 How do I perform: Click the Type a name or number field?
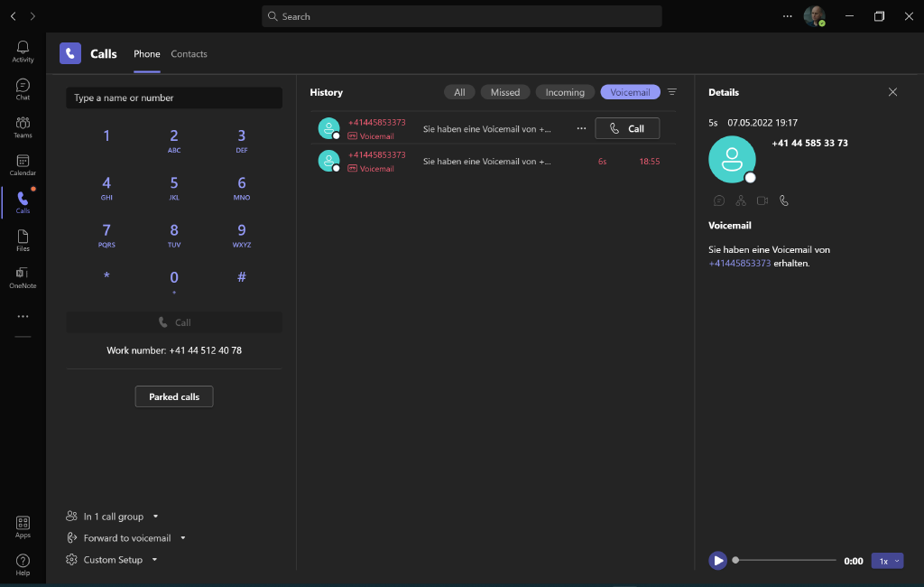[173, 98]
